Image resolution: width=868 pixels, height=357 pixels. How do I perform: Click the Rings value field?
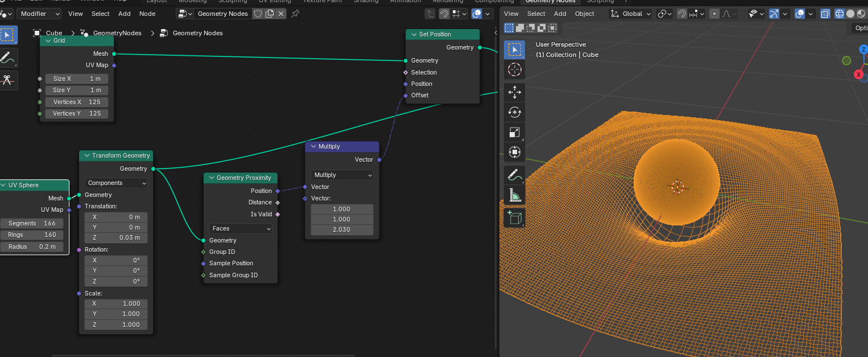click(x=32, y=235)
